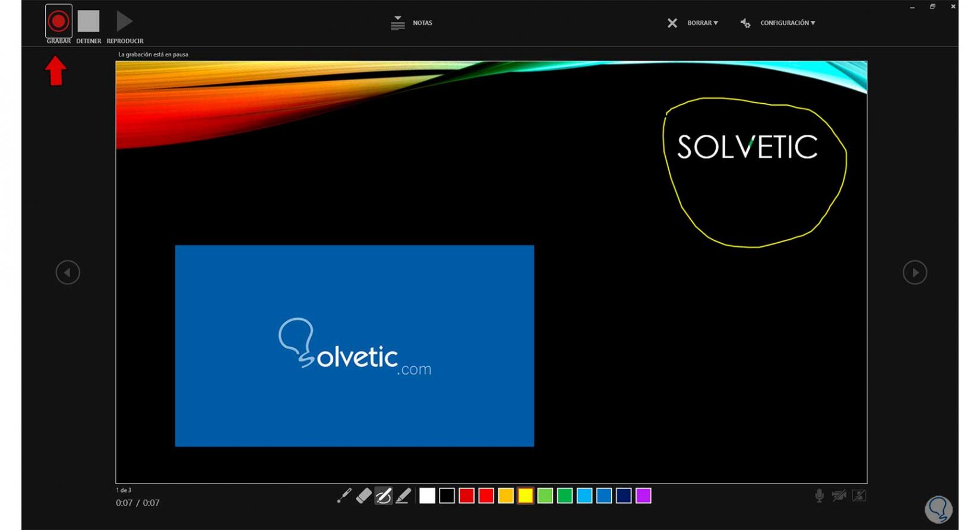Open the BORRAR dropdown menu
This screenshot has width=980, height=530.
[x=693, y=23]
